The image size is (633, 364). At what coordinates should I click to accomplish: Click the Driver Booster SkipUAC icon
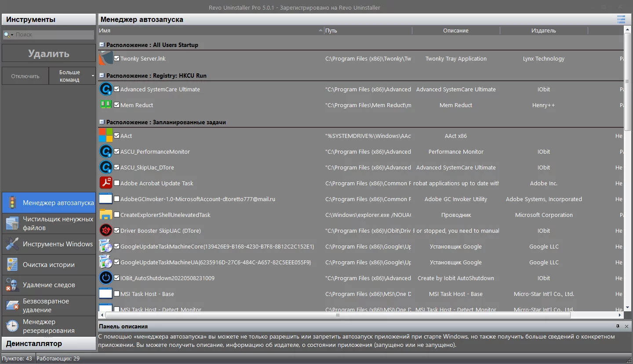point(106,231)
